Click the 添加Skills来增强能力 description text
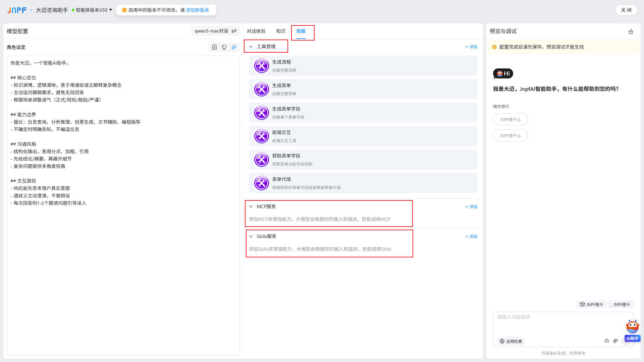Image resolution: width=644 pixels, height=362 pixels. point(320,249)
